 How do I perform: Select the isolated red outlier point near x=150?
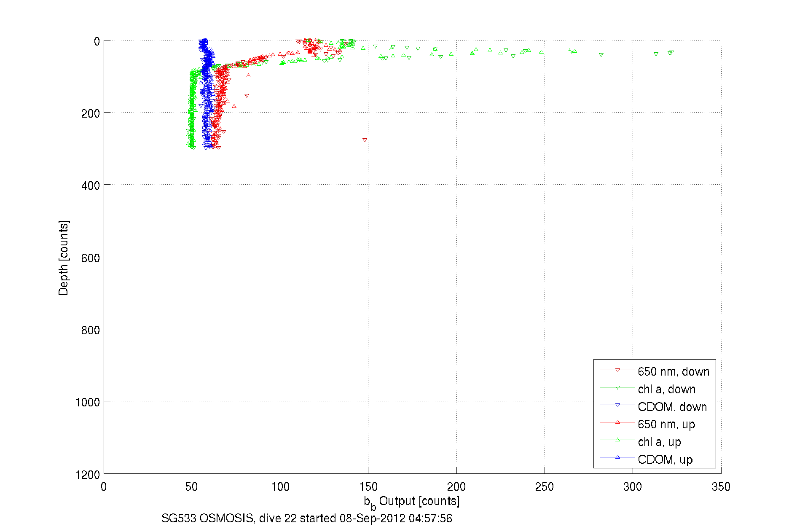[x=365, y=140]
